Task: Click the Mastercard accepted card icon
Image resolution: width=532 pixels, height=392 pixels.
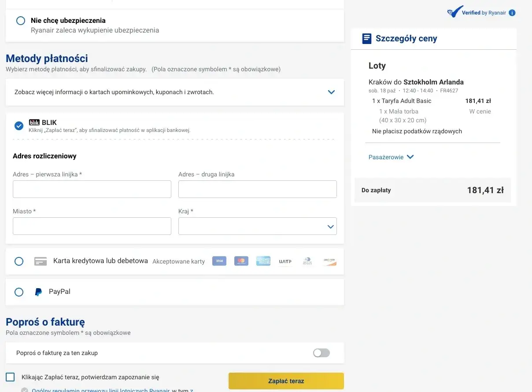Action: pos(241,261)
